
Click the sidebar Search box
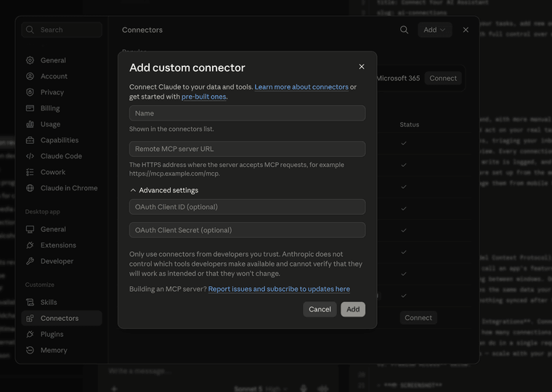pyautogui.click(x=62, y=30)
